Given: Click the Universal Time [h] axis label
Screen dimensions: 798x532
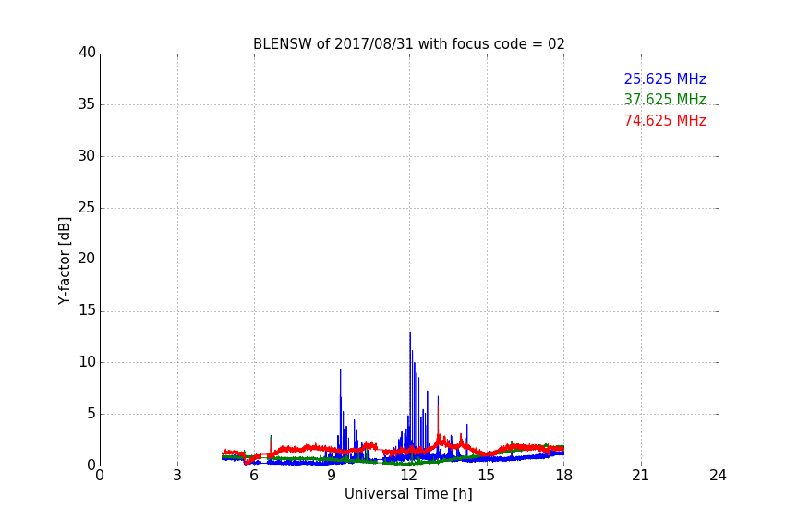Looking at the screenshot, I should (408, 494).
